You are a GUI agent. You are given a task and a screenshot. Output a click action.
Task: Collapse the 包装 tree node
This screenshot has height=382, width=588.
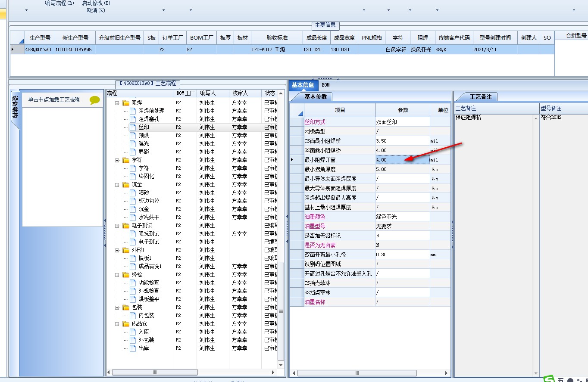[x=117, y=307]
